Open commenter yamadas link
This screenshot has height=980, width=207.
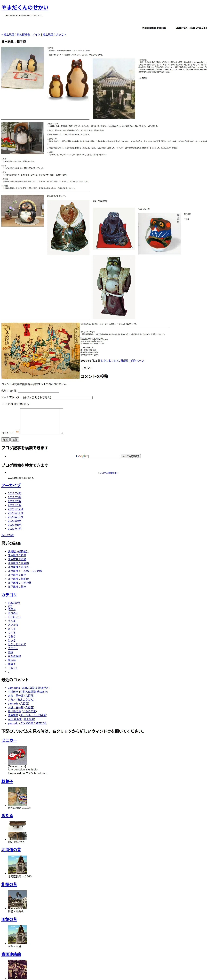tap(14, 688)
